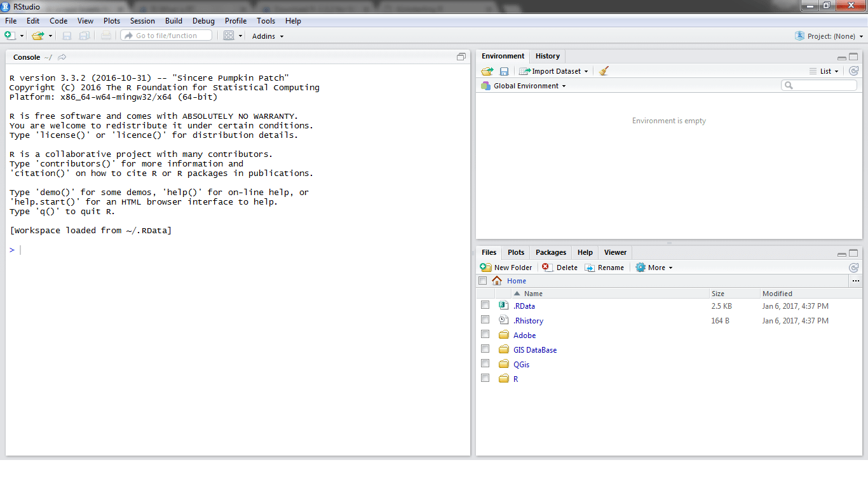
Task: Open the Code menu
Action: tap(58, 21)
